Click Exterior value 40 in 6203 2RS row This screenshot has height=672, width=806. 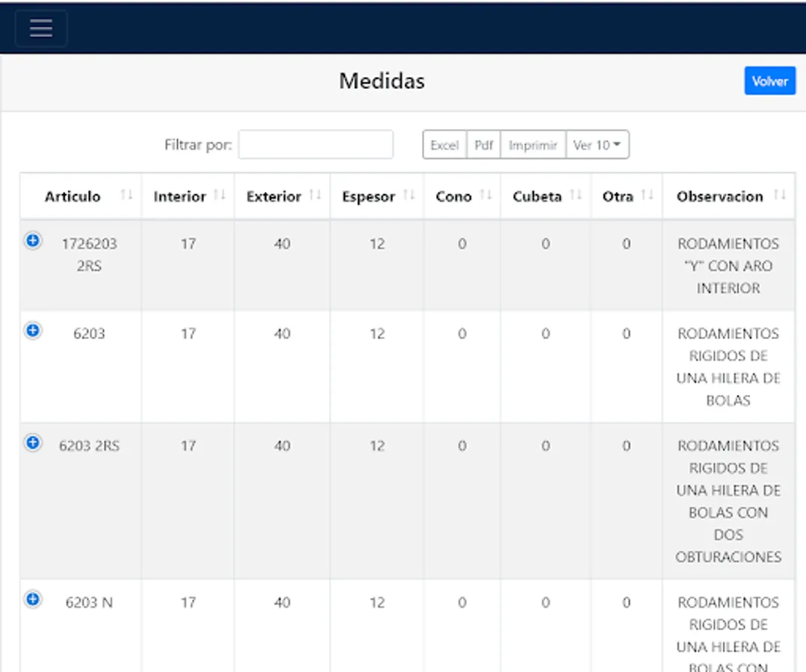coord(282,446)
